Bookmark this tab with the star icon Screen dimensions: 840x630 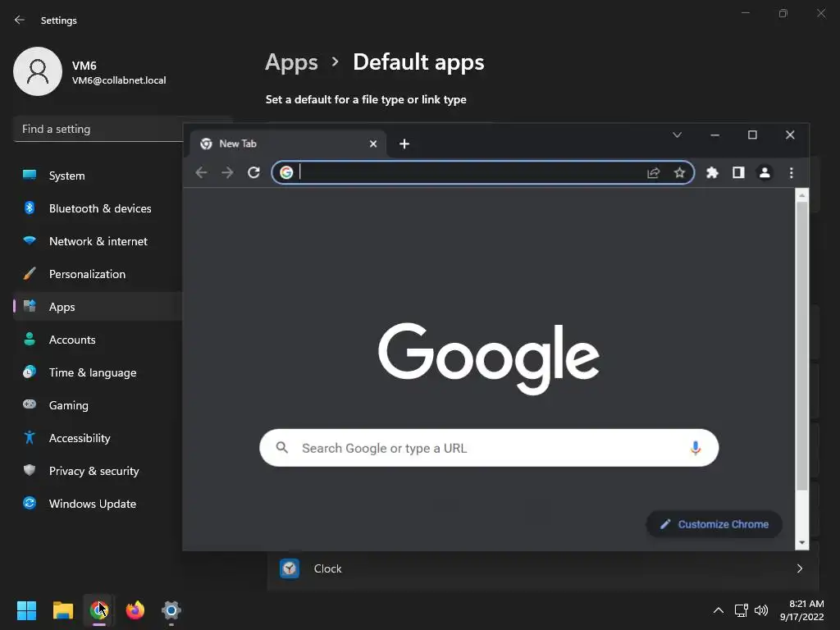[x=679, y=172]
